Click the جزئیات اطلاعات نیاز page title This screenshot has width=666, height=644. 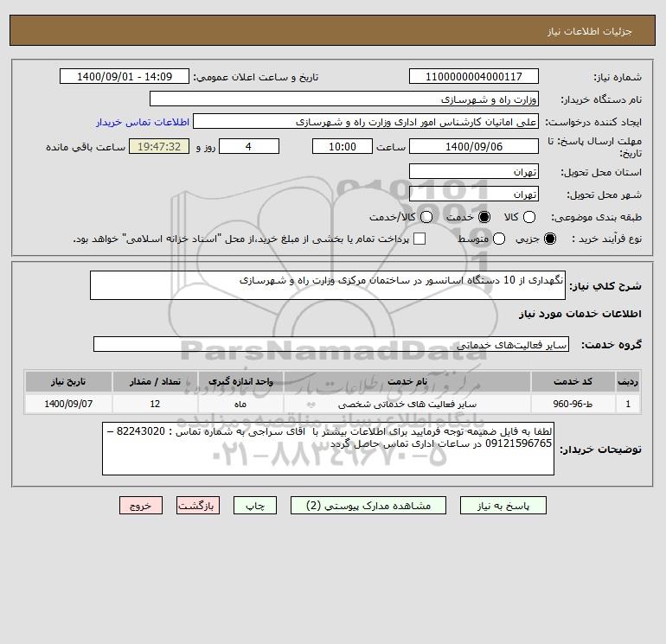point(590,31)
